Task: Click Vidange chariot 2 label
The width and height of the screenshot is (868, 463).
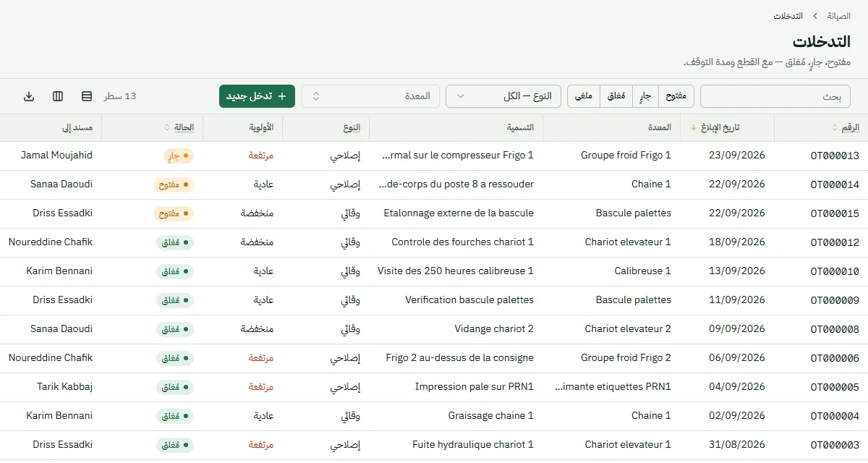Action: [494, 329]
